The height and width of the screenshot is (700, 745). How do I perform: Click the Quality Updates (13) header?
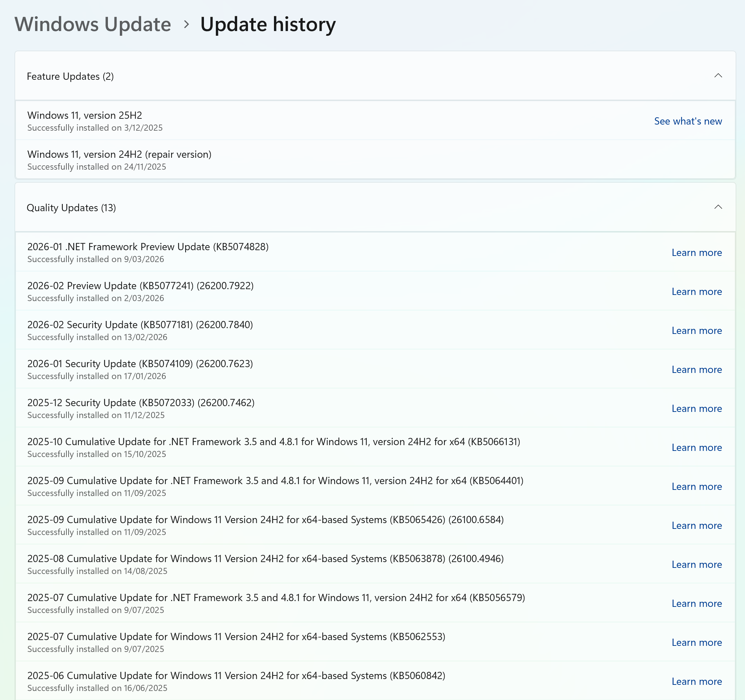coord(71,208)
